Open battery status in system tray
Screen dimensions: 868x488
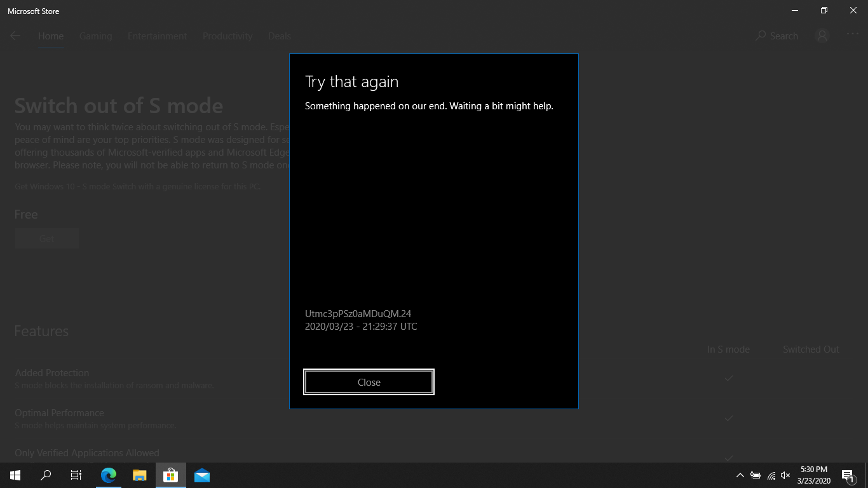click(756, 475)
